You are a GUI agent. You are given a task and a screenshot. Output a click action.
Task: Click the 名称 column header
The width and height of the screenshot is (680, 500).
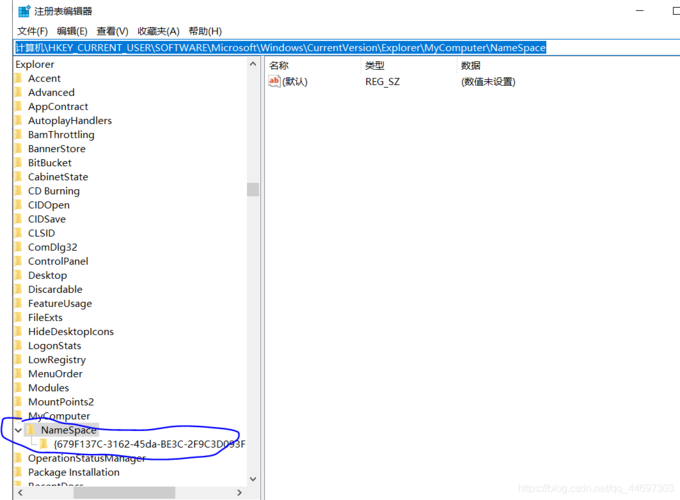pyautogui.click(x=279, y=65)
